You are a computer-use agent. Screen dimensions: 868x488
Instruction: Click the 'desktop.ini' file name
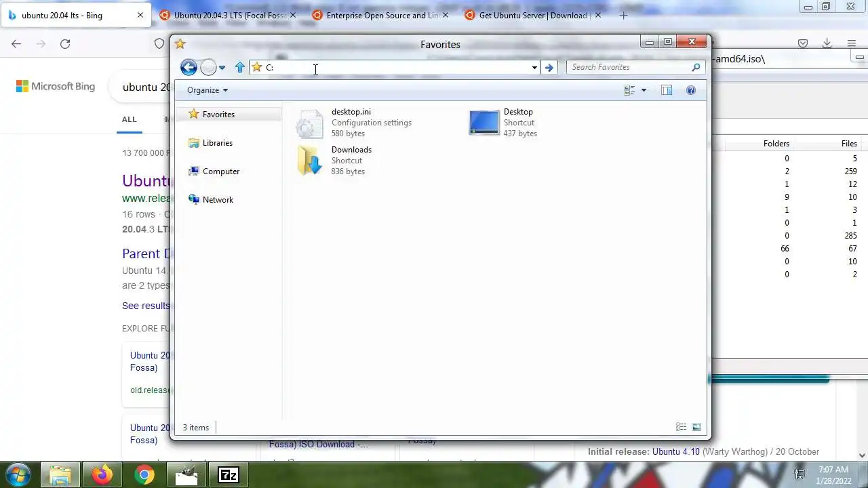point(351,112)
